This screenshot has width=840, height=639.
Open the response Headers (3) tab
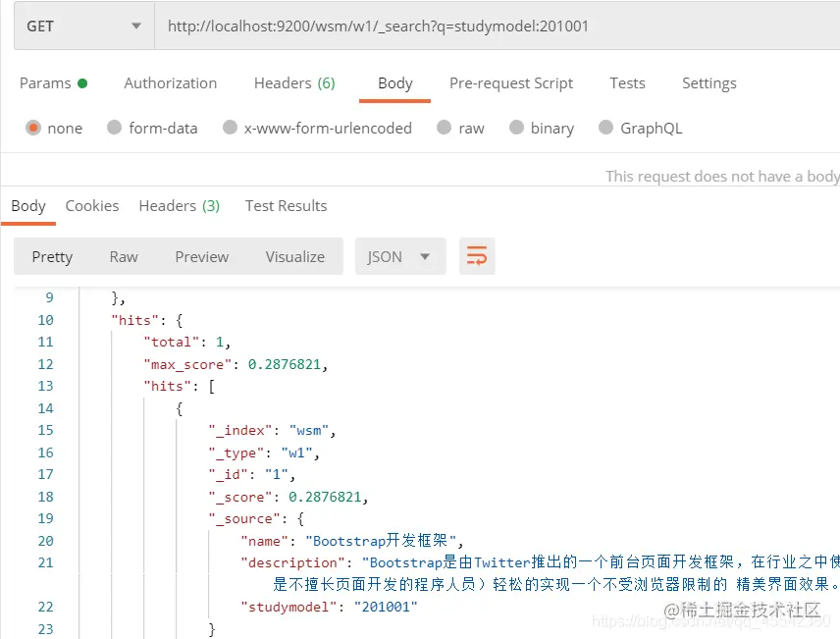pyautogui.click(x=180, y=206)
